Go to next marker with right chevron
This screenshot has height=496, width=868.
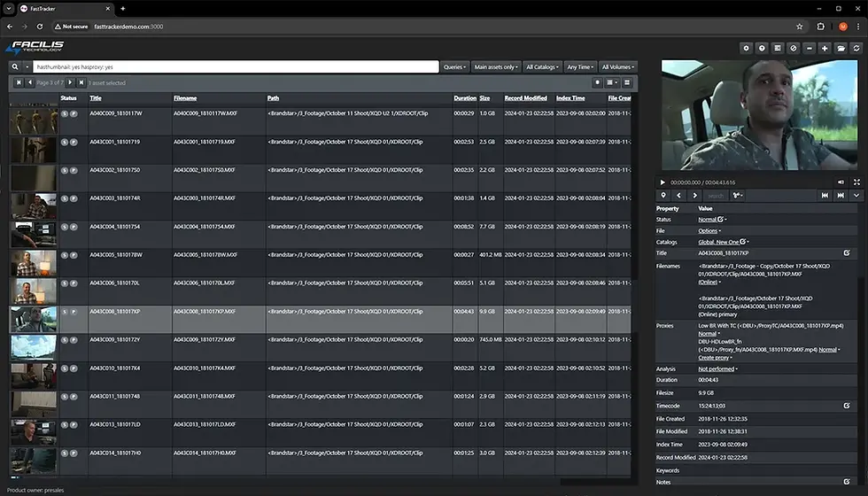point(694,196)
